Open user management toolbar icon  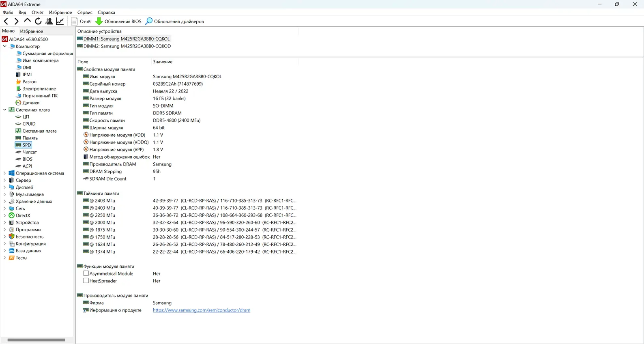tap(49, 21)
